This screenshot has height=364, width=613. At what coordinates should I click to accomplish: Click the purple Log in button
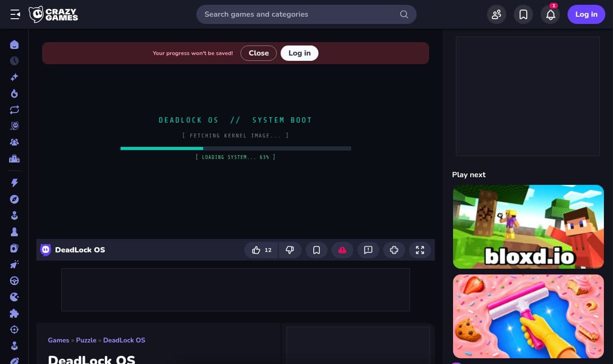586,14
